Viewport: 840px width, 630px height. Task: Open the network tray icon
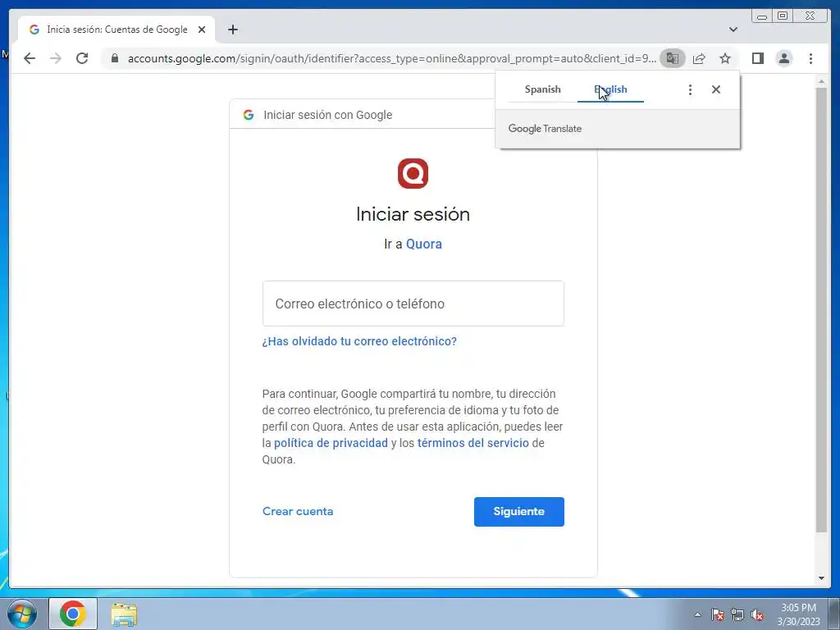click(737, 614)
